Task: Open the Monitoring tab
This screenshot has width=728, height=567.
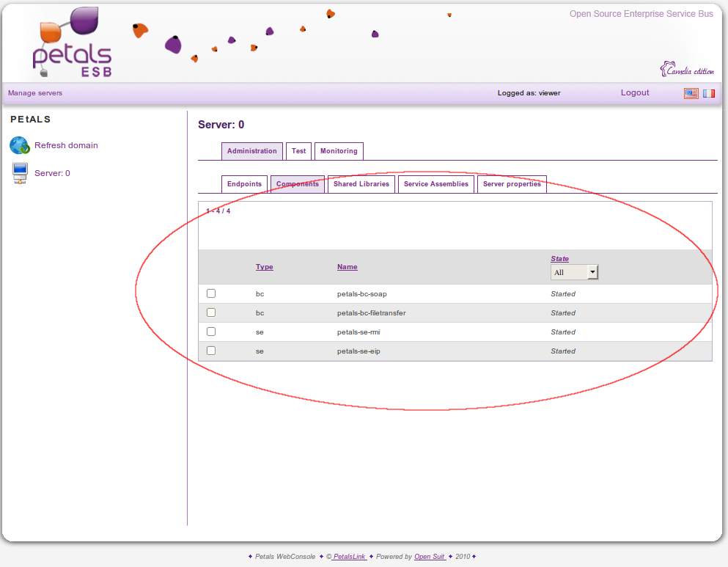Action: pos(339,151)
